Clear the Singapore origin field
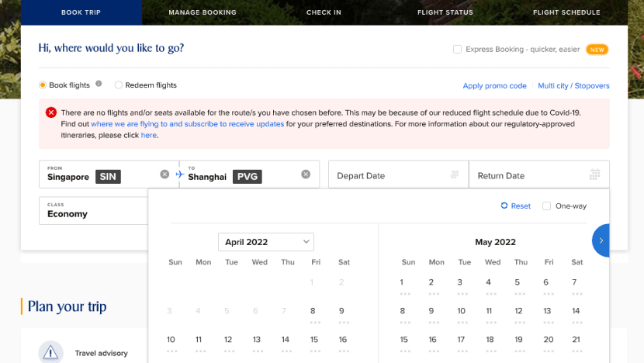Screen dimensions: 644x363 pyautogui.click(x=164, y=175)
